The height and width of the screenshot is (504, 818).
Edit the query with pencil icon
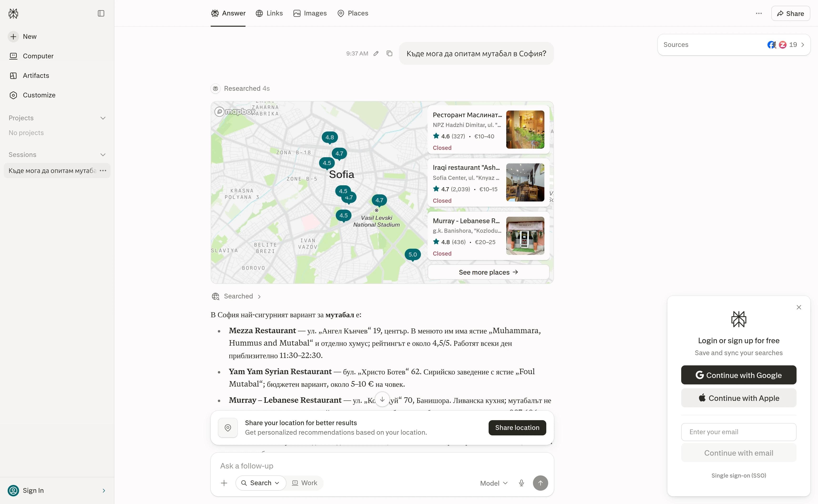tap(376, 53)
